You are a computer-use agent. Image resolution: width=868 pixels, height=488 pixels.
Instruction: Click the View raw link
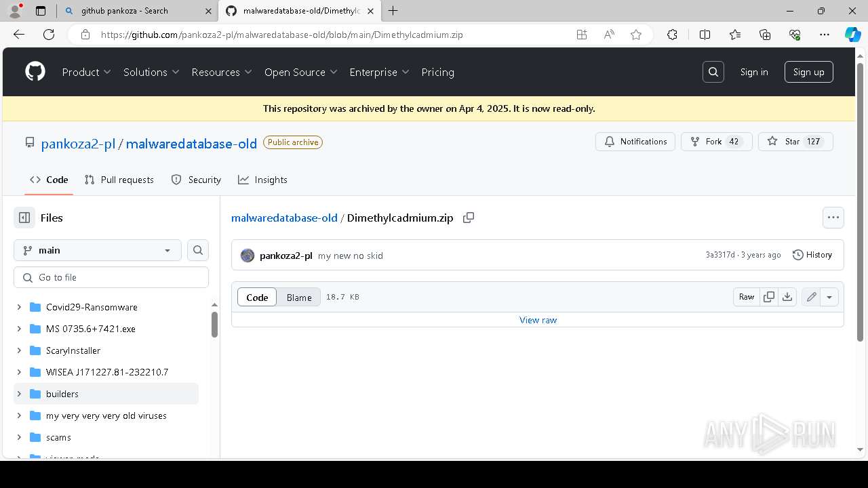click(x=538, y=320)
